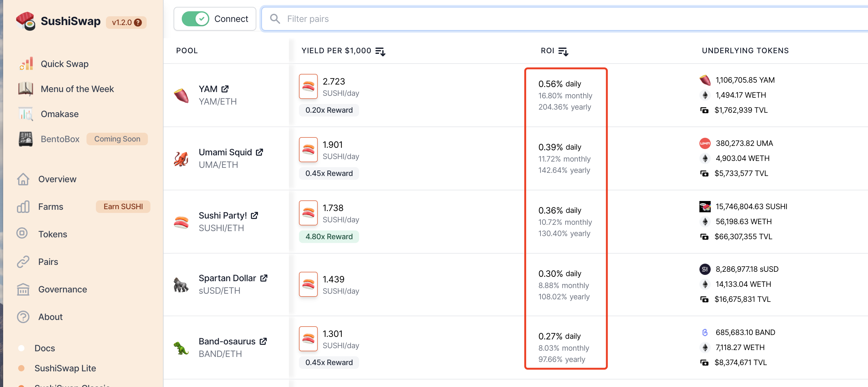Click the YAM/ETH pair label
Viewport: 868px width, 387px height.
(218, 102)
